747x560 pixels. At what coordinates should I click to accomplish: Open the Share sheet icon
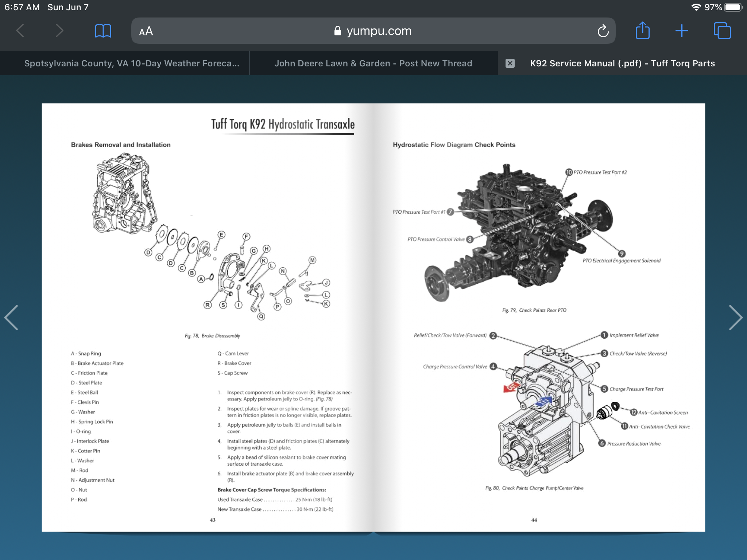pos(642,31)
